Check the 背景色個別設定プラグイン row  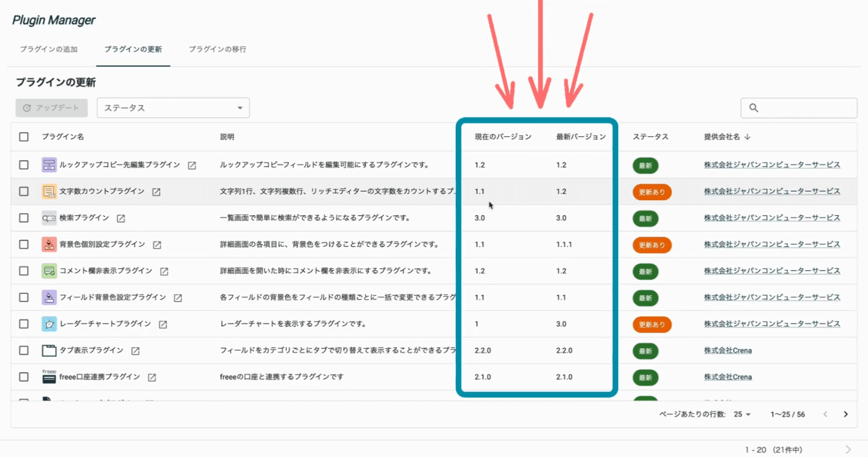coord(24,244)
